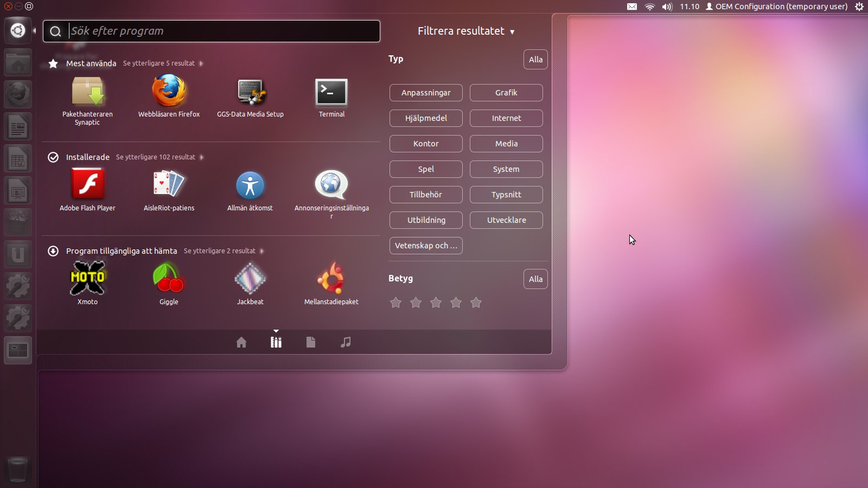
Task: Click the Ubuntu Dash home launcher button
Action: tap(18, 30)
